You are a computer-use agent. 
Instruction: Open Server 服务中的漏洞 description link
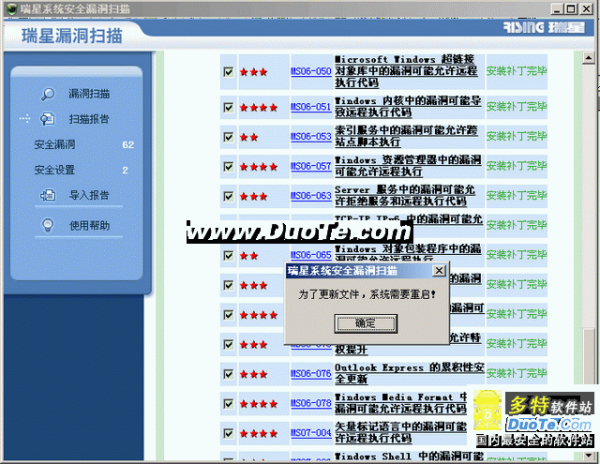tap(405, 195)
